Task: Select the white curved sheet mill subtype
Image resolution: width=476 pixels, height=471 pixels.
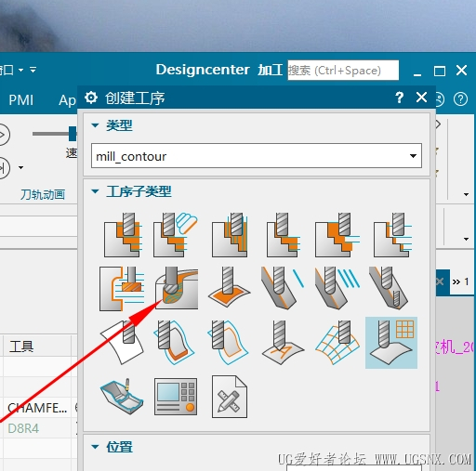Action: pyautogui.click(x=122, y=342)
